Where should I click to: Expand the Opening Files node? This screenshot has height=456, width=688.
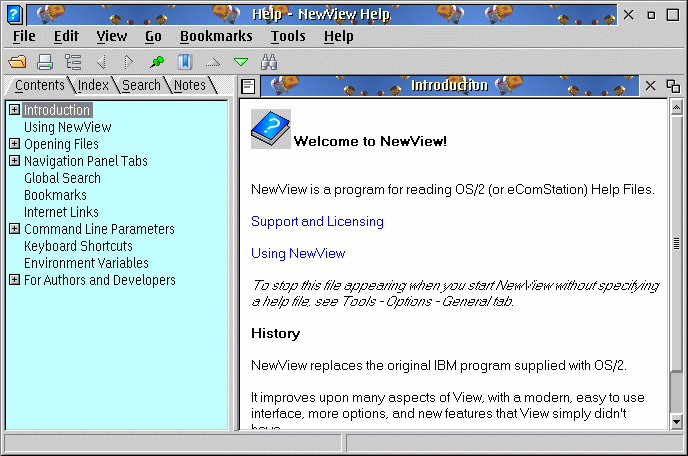pyautogui.click(x=14, y=144)
